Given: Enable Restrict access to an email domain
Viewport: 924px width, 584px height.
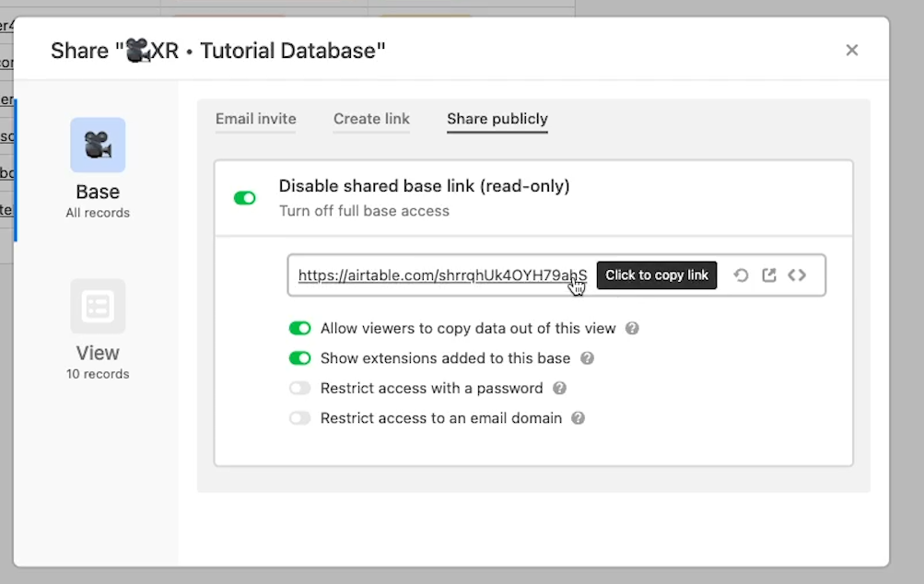Looking at the screenshot, I should (x=300, y=418).
